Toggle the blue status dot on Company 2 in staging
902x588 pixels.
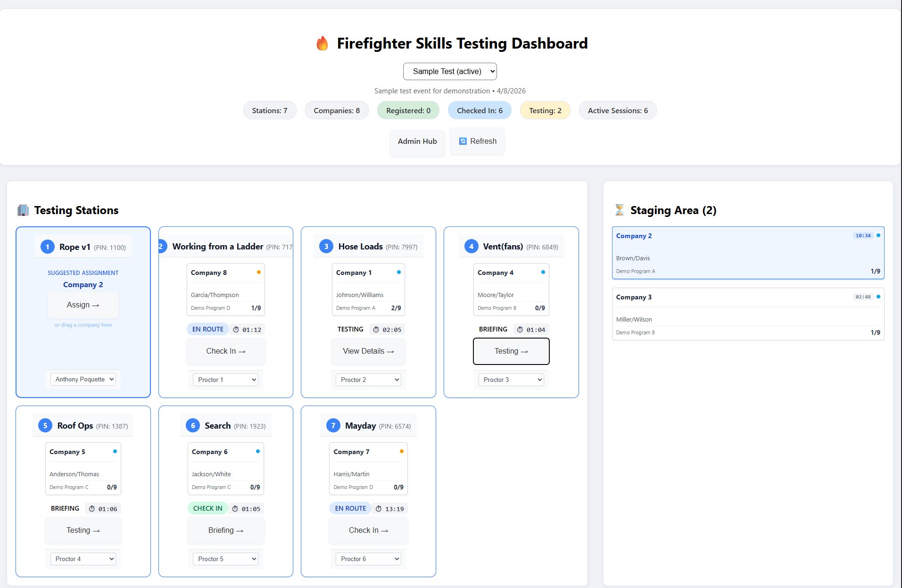coord(878,234)
